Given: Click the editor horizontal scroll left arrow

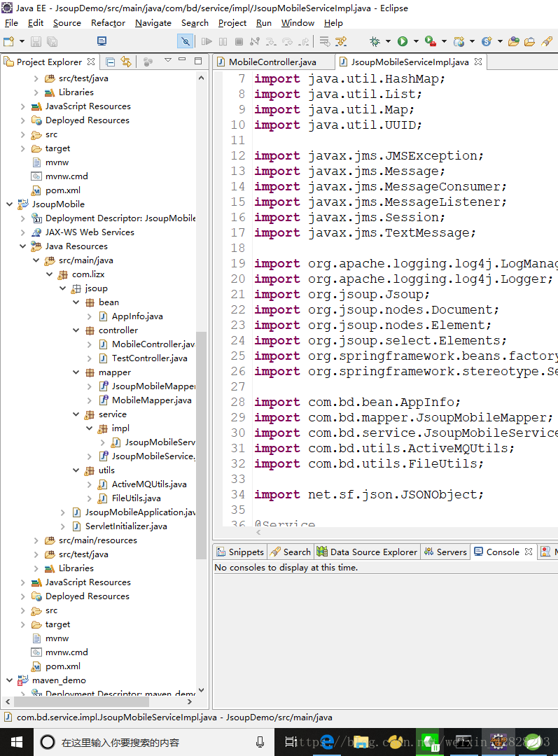Looking at the screenshot, I should click(x=259, y=532).
